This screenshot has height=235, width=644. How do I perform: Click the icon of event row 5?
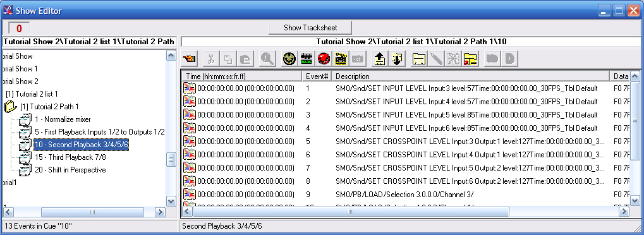point(190,142)
